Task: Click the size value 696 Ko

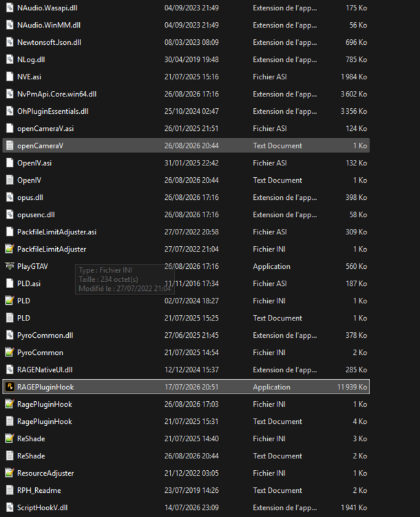Action: coord(356,42)
